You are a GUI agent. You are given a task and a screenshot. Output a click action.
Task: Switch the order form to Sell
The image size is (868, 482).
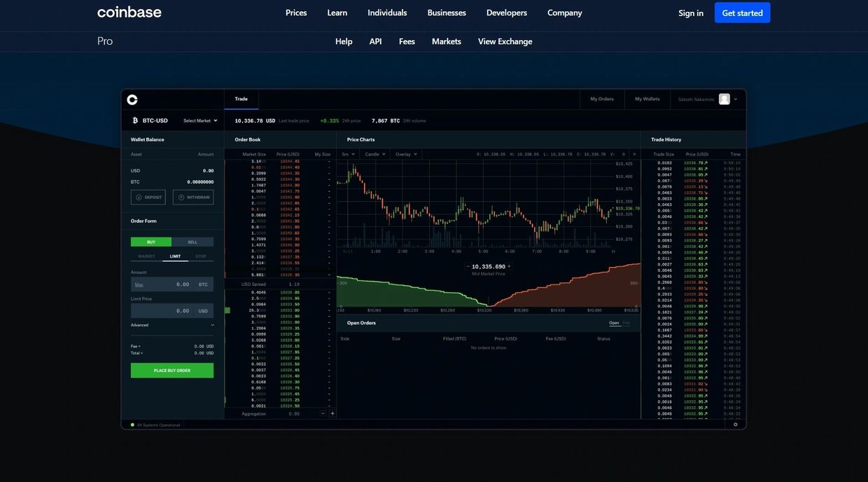click(192, 242)
